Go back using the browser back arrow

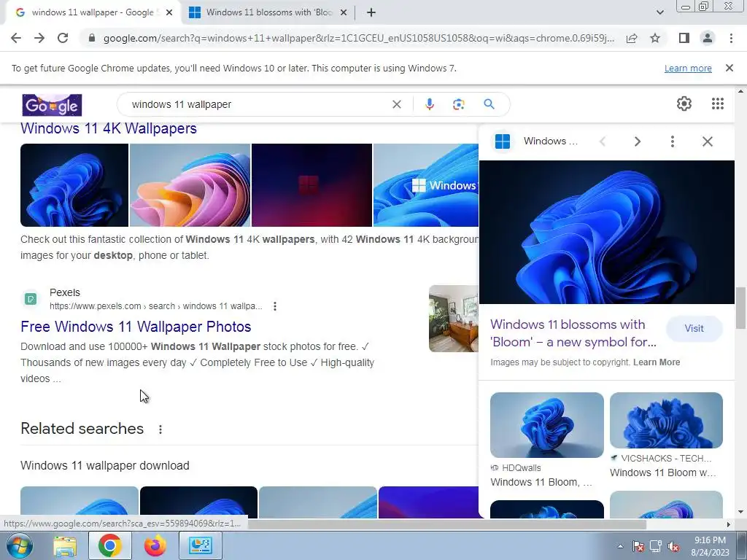tap(16, 38)
